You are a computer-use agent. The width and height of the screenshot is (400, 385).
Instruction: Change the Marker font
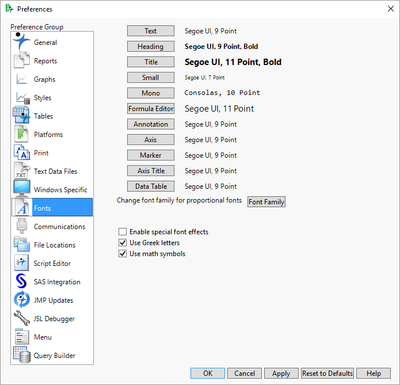coord(151,155)
